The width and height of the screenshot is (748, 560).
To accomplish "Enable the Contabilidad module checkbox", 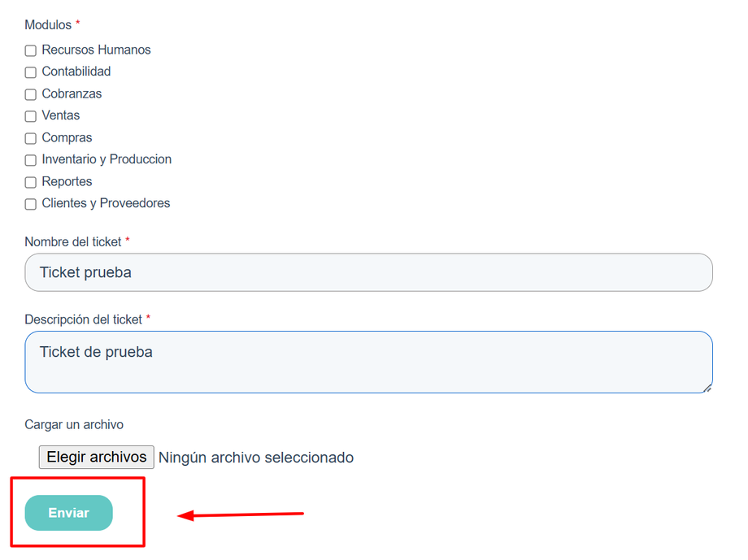I will point(31,72).
